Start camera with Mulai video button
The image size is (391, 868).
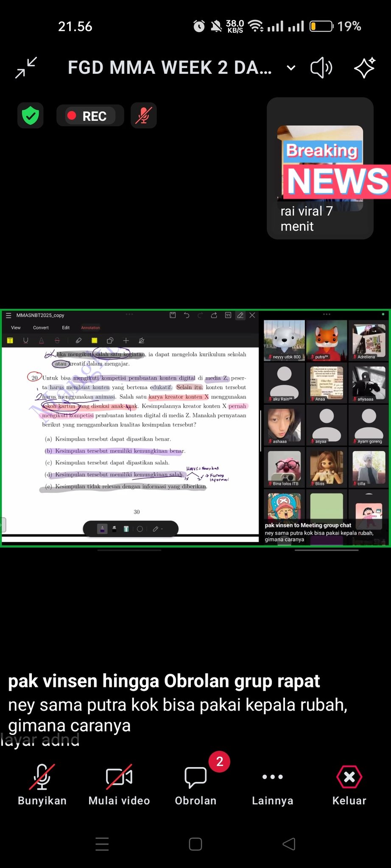[x=119, y=784]
